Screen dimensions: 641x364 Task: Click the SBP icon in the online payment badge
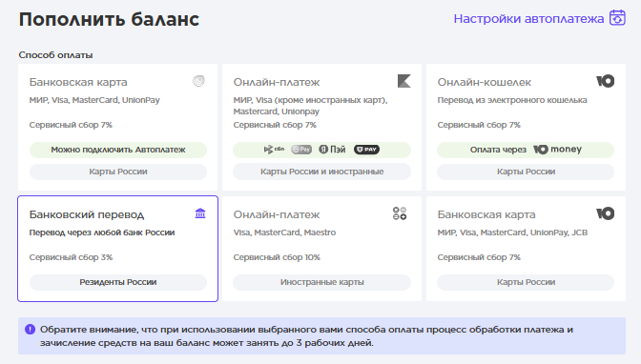pos(274,150)
